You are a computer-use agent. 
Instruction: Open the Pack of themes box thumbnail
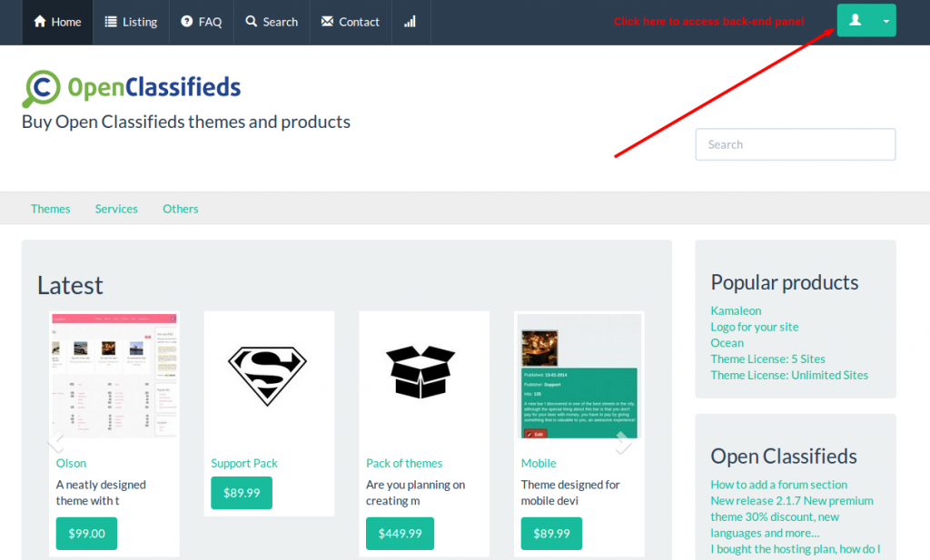420,371
